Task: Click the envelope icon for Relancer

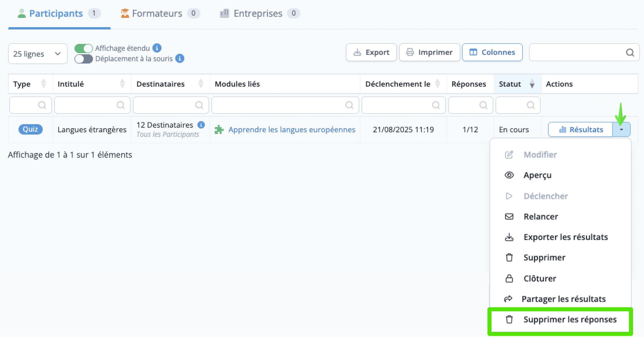Action: [509, 217]
